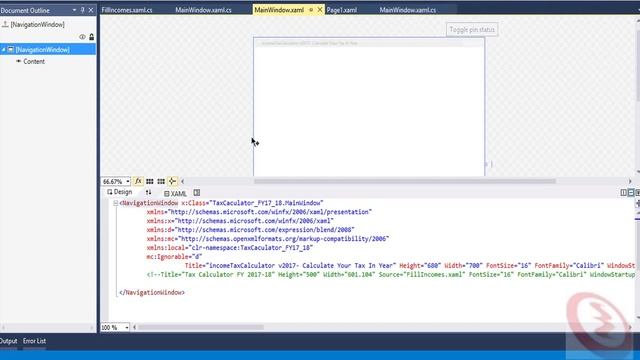Screen dimensions: 640x360
Task: Open the Error List panel tab
Action: [34, 341]
